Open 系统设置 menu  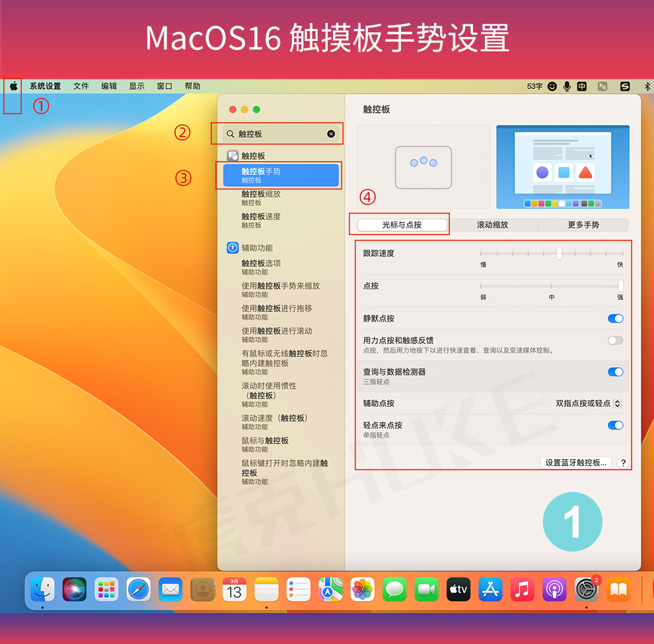tap(45, 87)
